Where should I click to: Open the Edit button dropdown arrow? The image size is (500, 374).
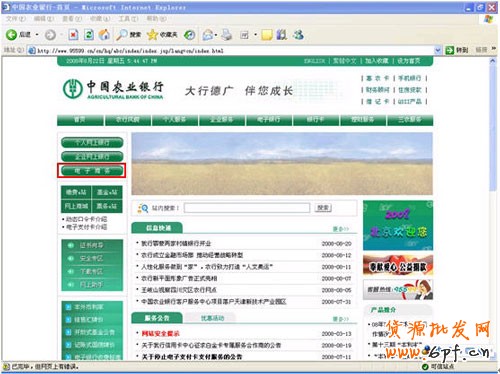click(255, 35)
